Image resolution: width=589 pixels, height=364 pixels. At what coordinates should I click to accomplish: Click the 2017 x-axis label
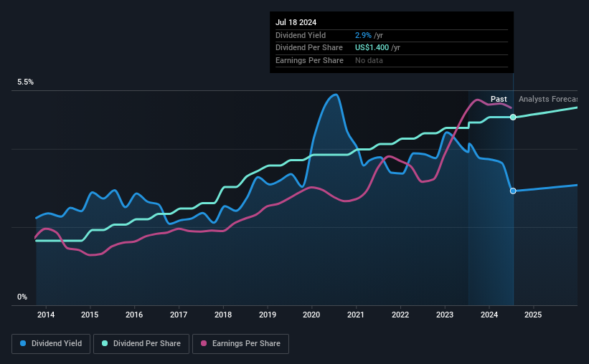pos(179,315)
